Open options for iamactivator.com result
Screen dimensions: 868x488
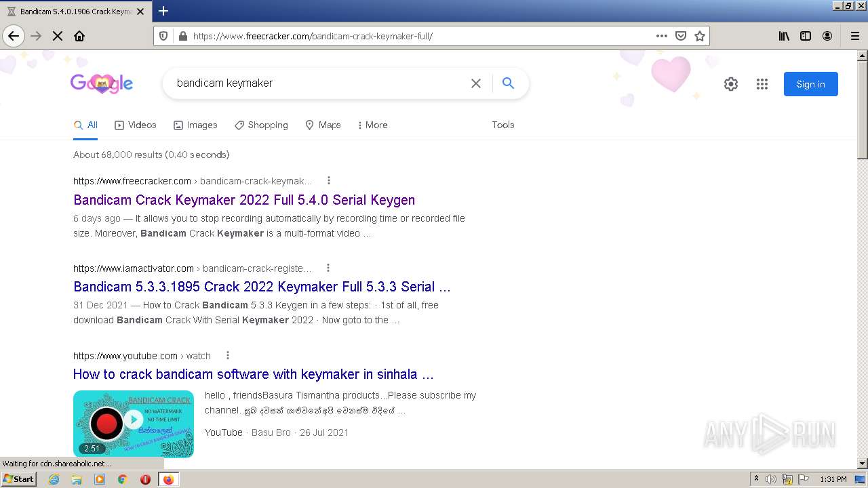tap(328, 268)
